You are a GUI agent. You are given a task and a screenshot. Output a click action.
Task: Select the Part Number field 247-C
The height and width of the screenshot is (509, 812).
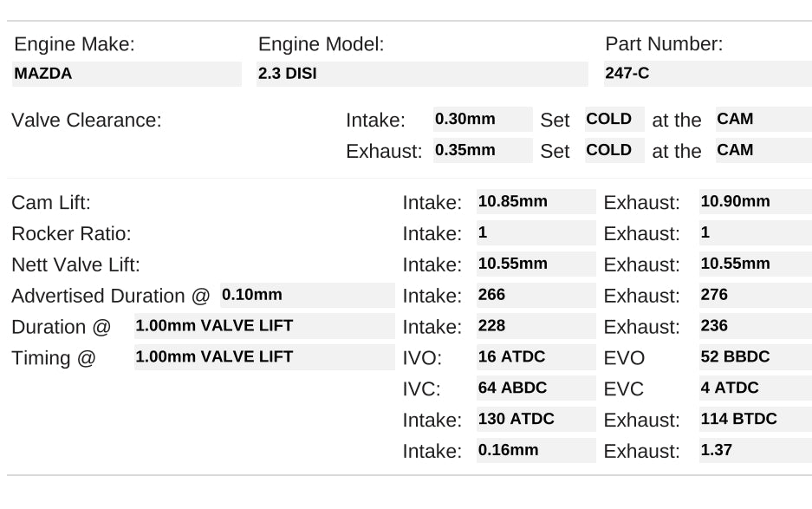coord(706,75)
